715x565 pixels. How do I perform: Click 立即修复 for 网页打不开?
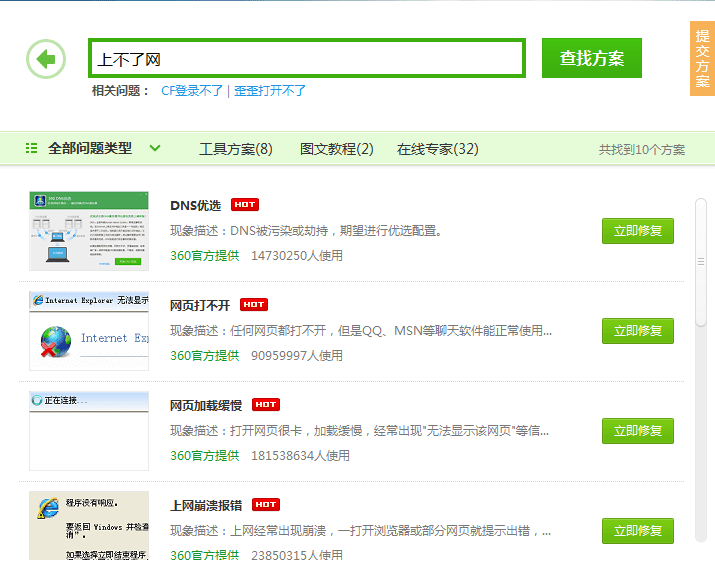click(637, 331)
